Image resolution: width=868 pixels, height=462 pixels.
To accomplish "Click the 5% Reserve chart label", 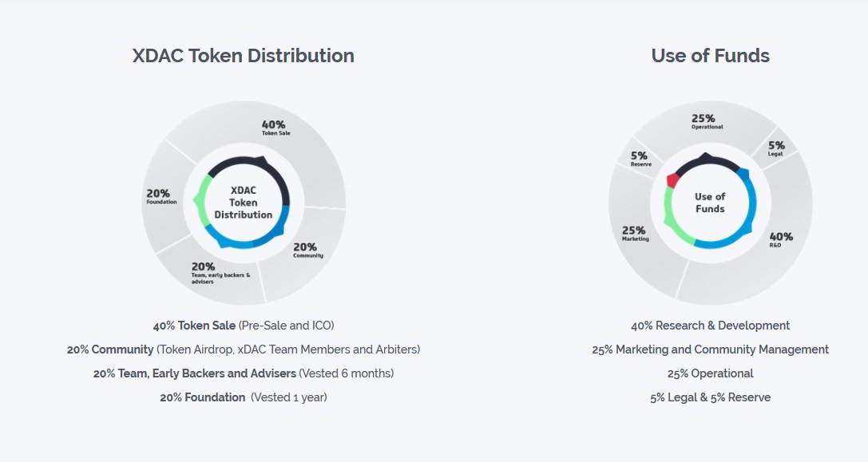I will (x=640, y=159).
